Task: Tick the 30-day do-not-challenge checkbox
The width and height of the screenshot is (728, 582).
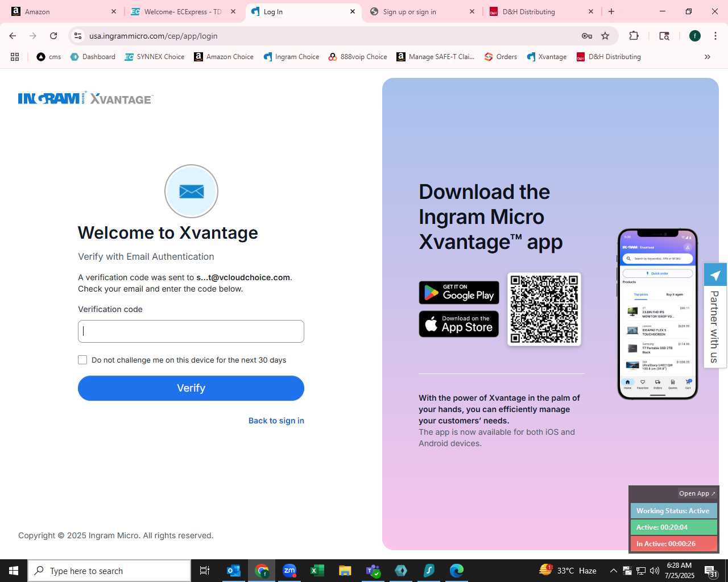Action: (x=82, y=360)
